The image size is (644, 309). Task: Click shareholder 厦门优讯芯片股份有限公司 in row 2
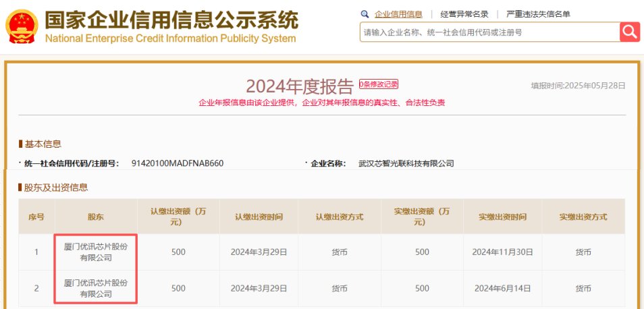point(96,288)
